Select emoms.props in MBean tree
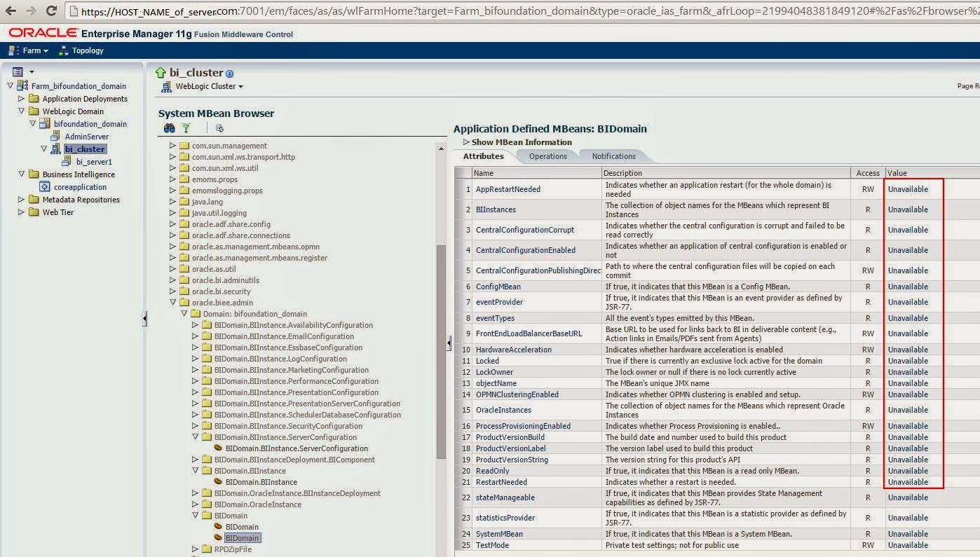This screenshot has width=980, height=557. (x=215, y=179)
